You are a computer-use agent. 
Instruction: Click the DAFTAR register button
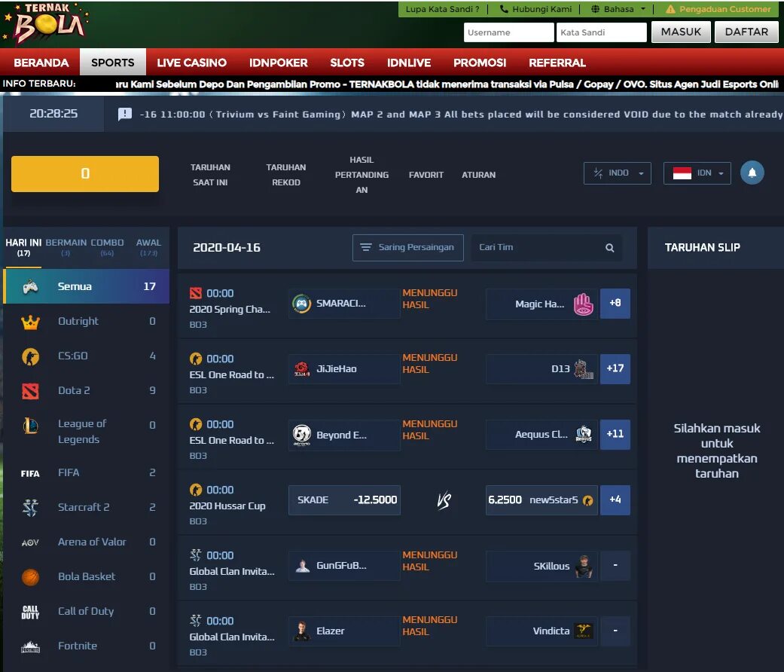[746, 32]
